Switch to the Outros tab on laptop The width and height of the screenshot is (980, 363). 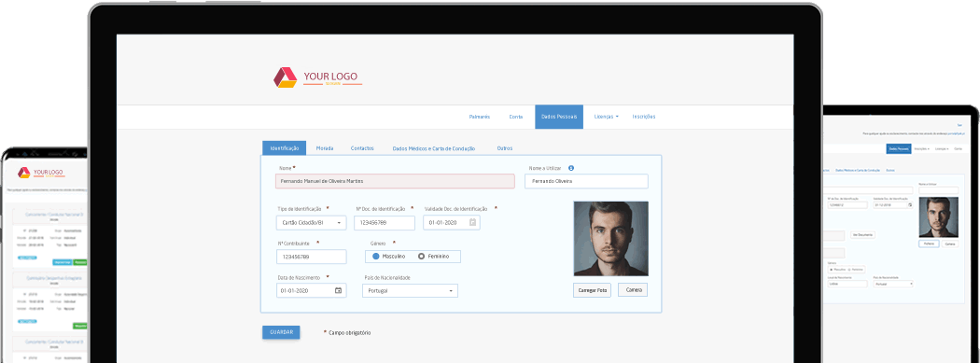[x=504, y=148]
